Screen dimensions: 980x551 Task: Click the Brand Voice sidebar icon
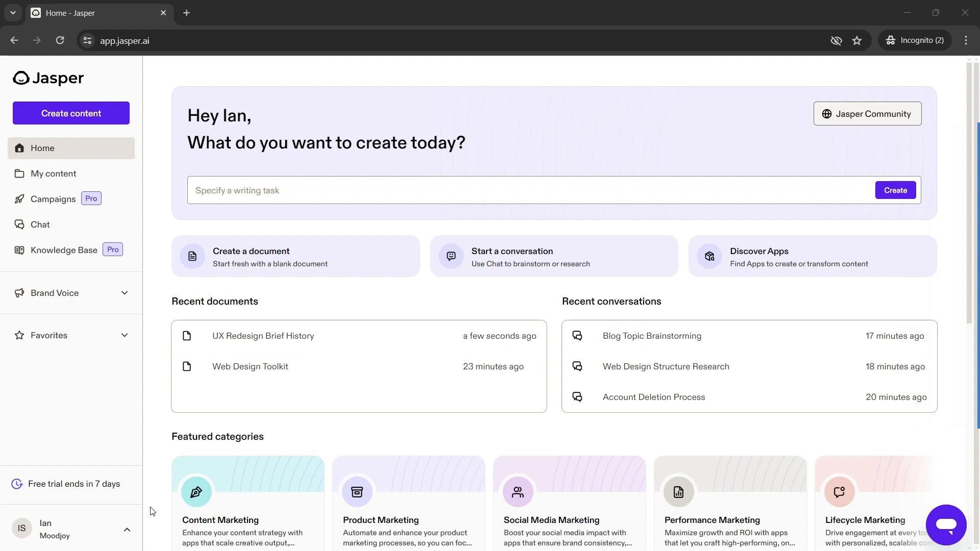(x=18, y=293)
